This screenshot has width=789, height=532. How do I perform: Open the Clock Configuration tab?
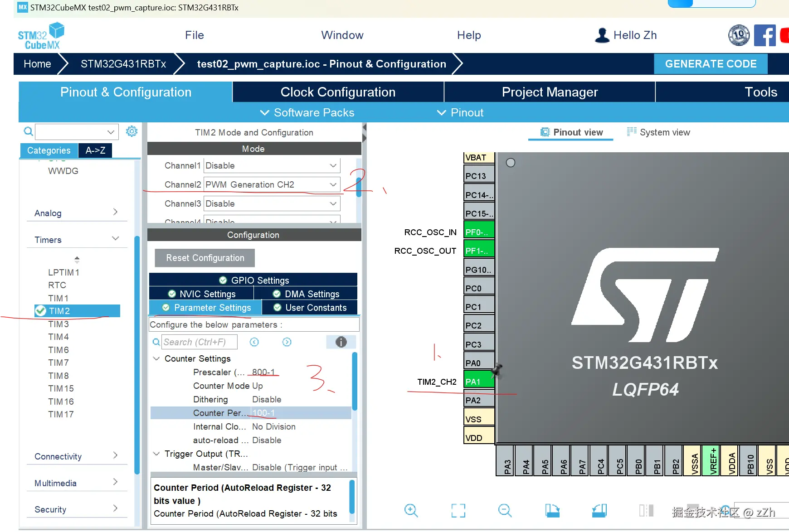pyautogui.click(x=338, y=92)
